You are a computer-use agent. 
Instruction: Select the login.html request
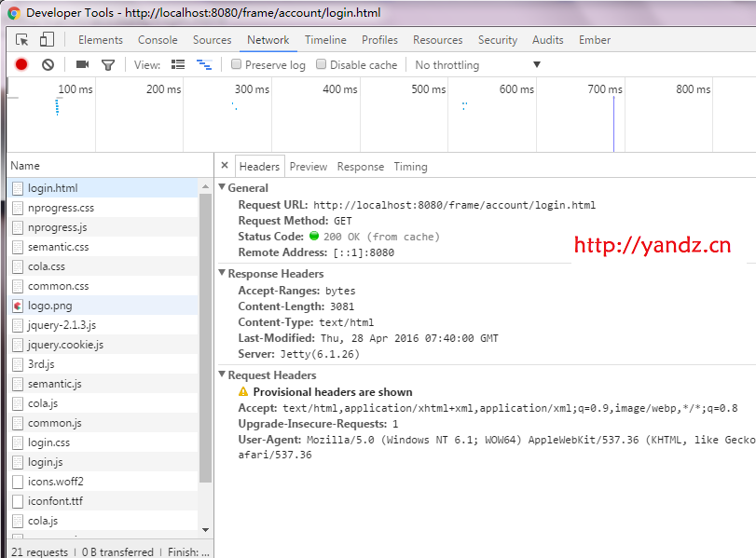tap(103, 188)
